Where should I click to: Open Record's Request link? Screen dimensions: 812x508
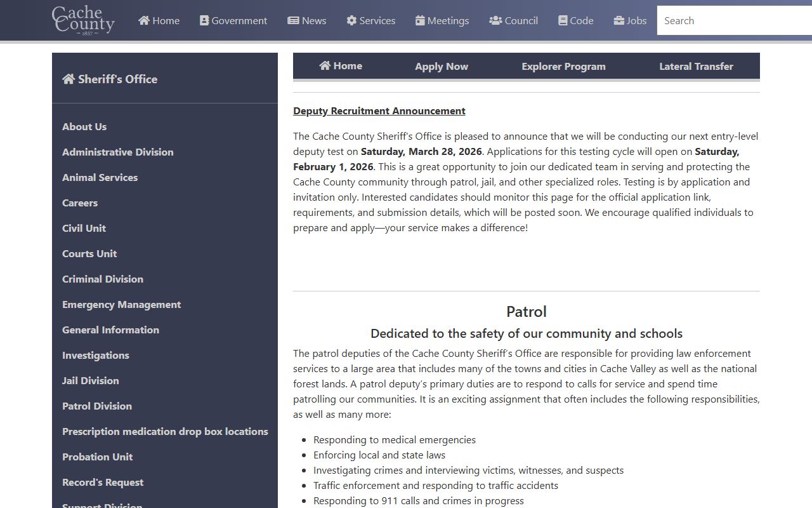point(103,482)
